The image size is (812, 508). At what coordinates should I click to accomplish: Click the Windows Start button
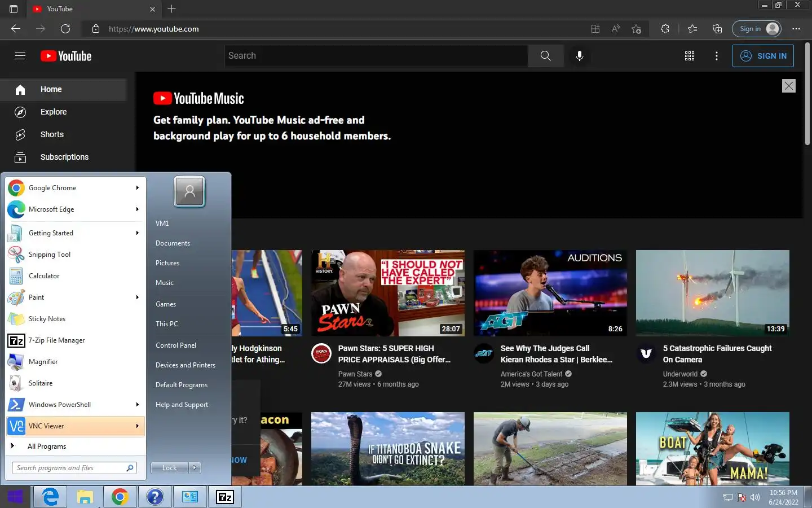pyautogui.click(x=15, y=497)
